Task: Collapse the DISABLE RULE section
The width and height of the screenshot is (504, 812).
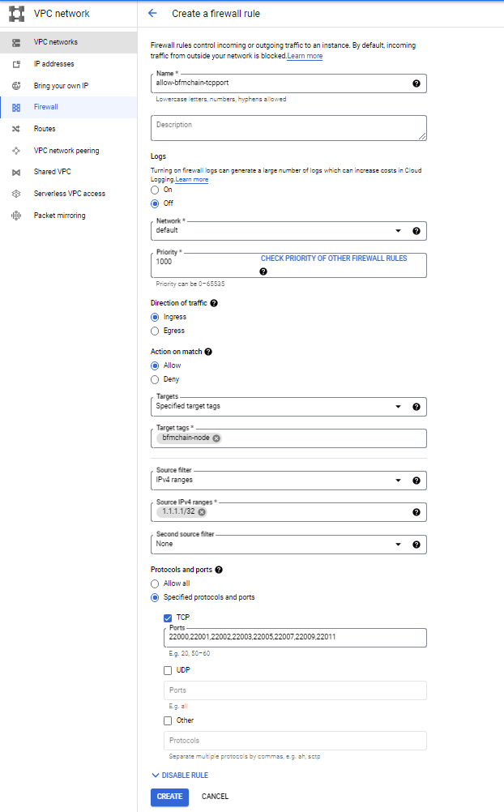Action: tap(184, 775)
